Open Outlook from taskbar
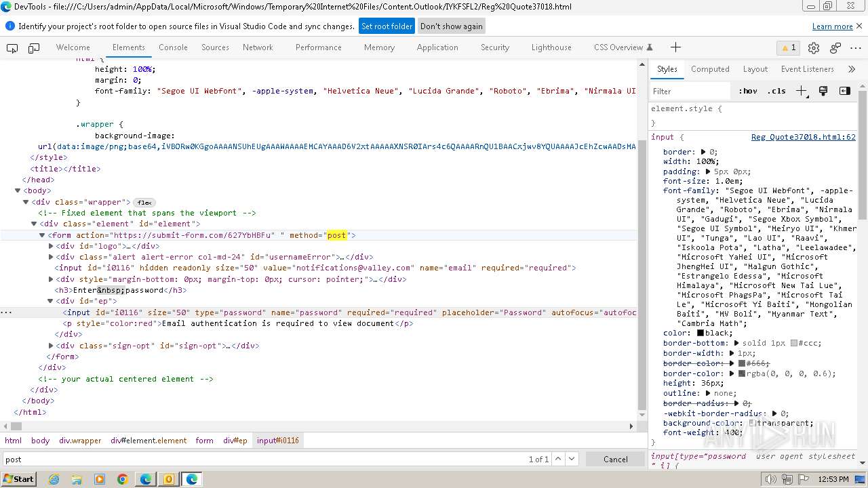The image size is (868, 488). pos(169,479)
